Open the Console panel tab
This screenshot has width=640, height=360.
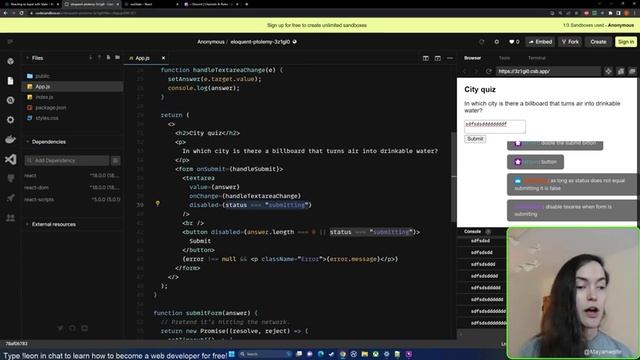472,231
